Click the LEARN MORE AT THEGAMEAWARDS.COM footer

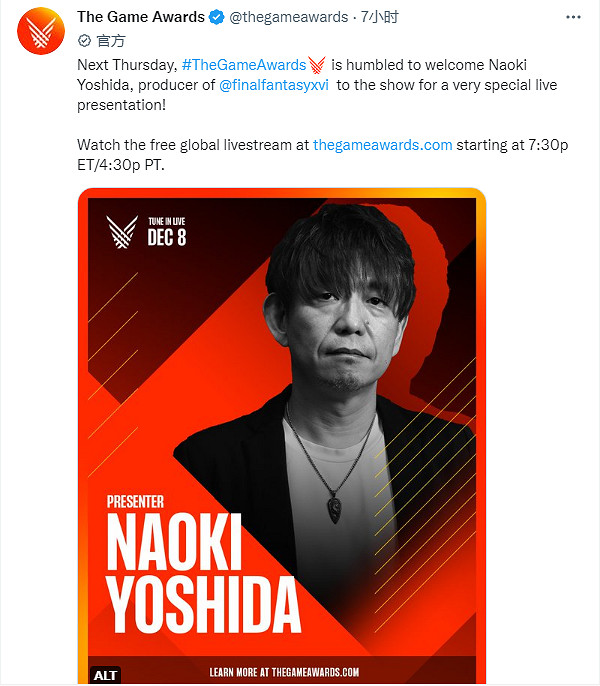tap(284, 672)
